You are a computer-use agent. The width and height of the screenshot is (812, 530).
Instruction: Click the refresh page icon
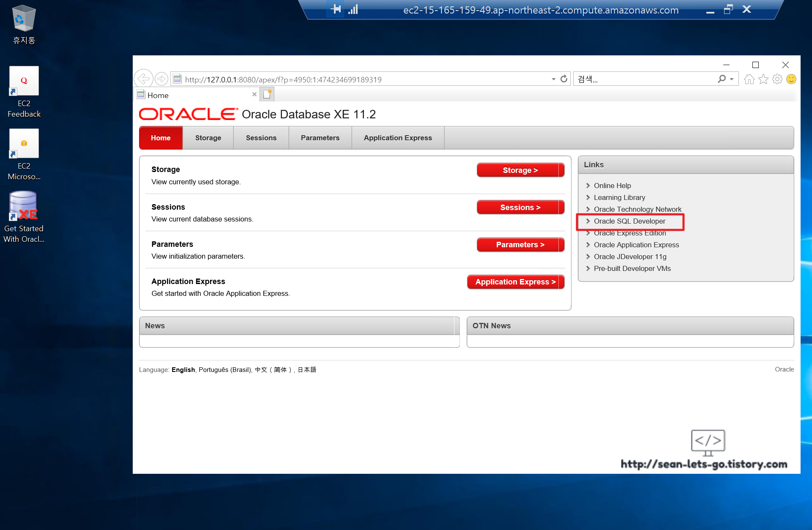564,79
